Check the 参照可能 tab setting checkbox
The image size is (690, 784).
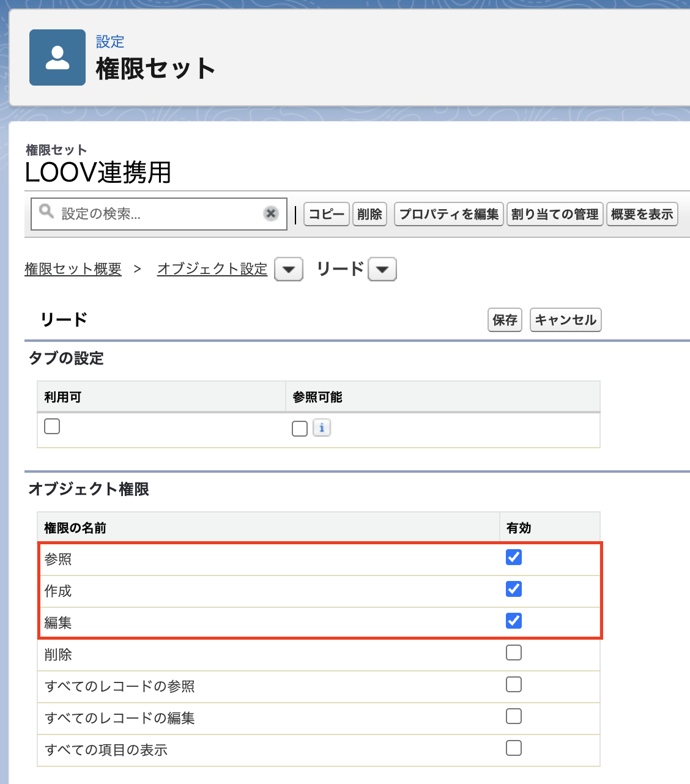pyautogui.click(x=300, y=429)
